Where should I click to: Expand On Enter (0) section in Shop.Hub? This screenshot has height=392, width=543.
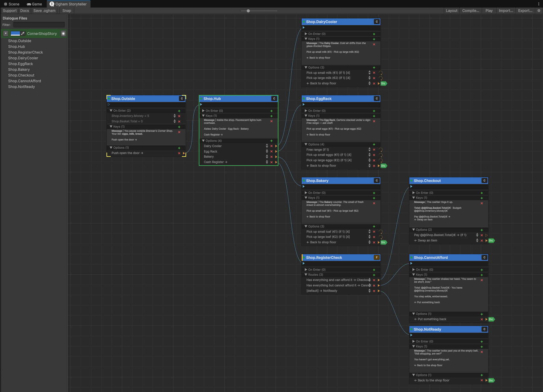click(x=203, y=111)
